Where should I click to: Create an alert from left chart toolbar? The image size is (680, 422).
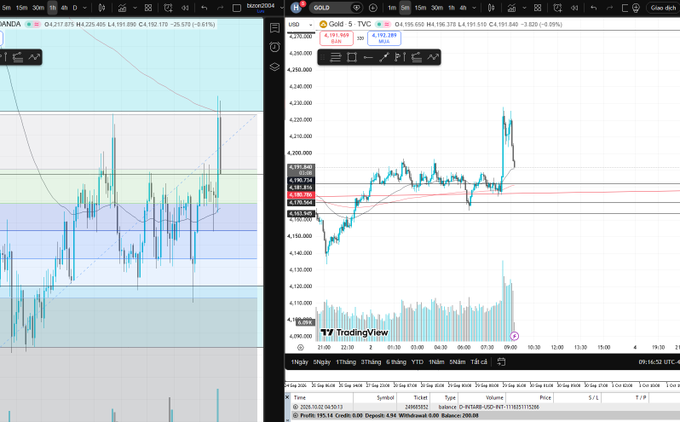(x=168, y=8)
